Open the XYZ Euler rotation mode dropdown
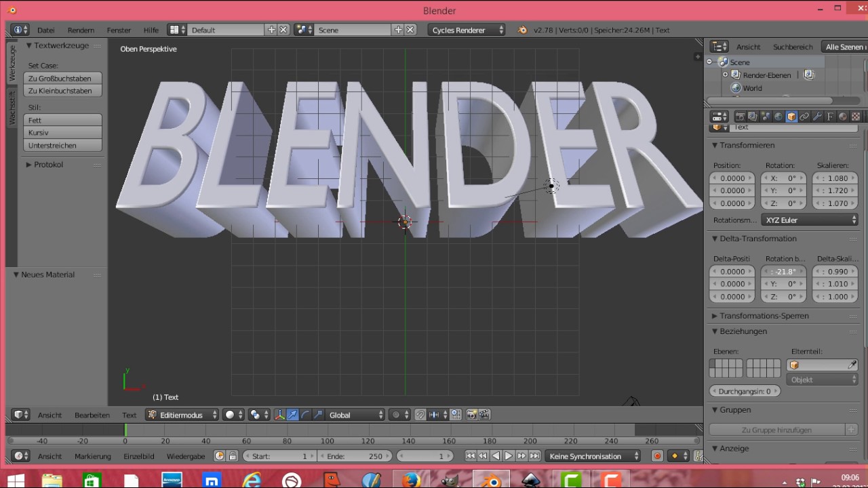The image size is (868, 488). coord(810,220)
